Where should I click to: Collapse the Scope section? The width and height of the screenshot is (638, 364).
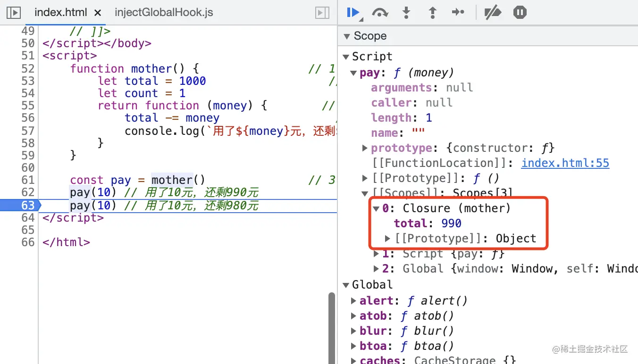point(347,36)
